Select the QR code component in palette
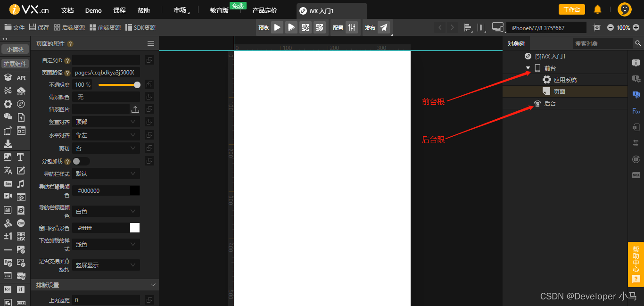The image size is (644, 306). (x=21, y=236)
